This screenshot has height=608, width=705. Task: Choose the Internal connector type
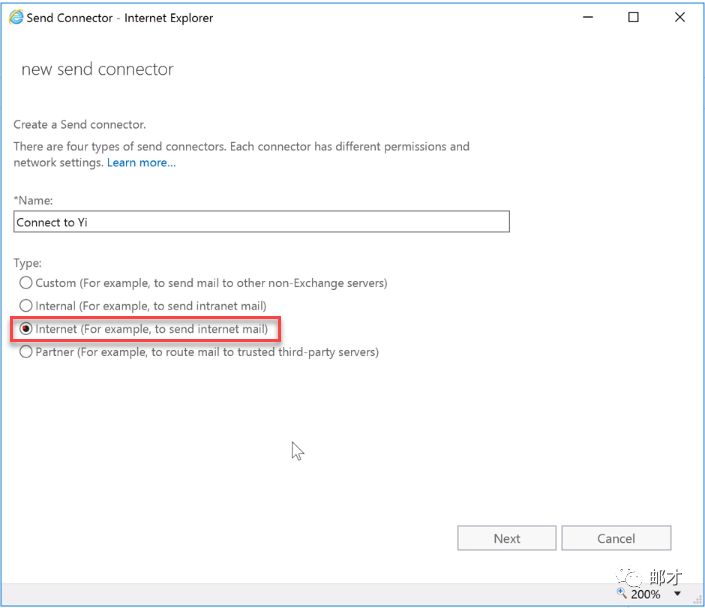tap(26, 306)
